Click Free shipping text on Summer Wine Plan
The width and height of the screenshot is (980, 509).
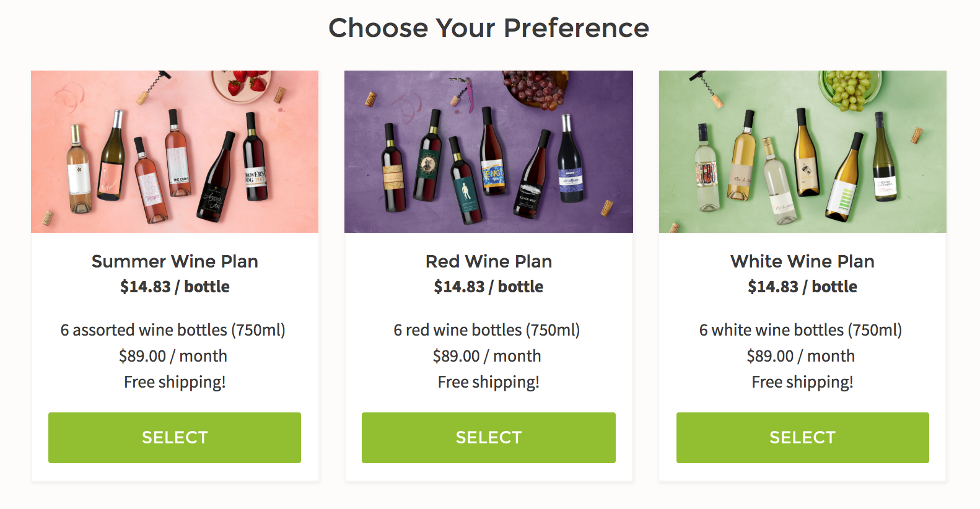[x=175, y=382]
